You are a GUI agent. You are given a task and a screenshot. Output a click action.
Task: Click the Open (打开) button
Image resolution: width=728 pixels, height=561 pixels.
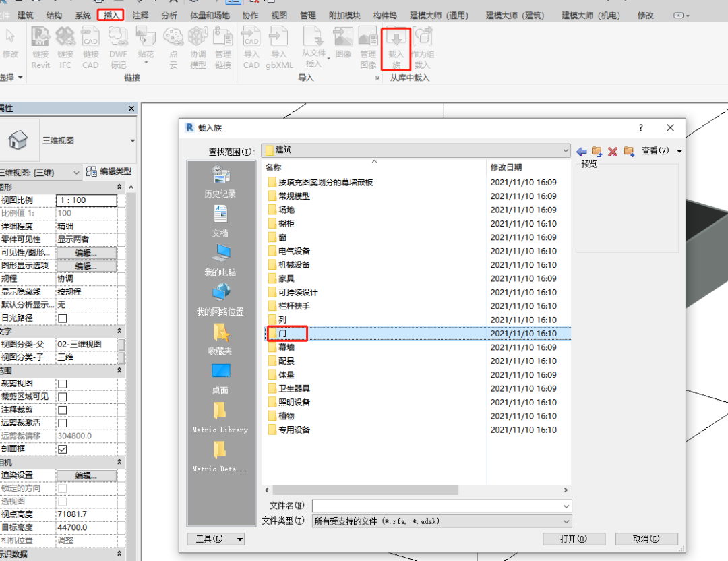pyautogui.click(x=574, y=539)
